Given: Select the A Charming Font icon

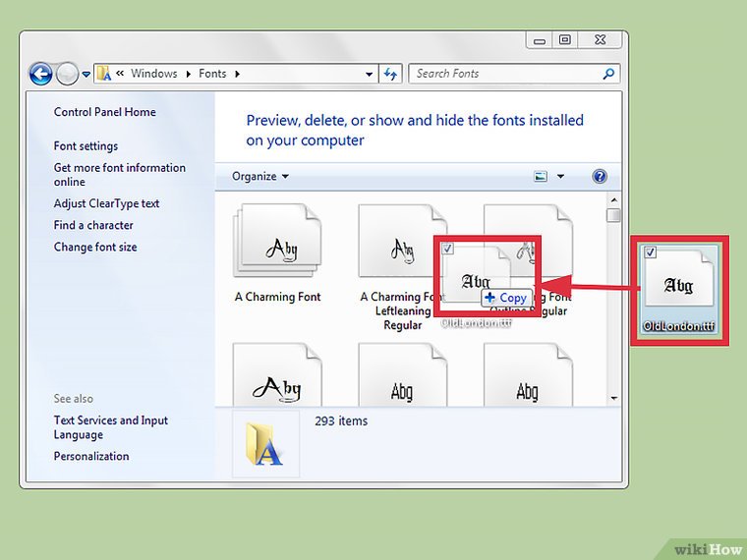Looking at the screenshot, I should click(x=277, y=246).
